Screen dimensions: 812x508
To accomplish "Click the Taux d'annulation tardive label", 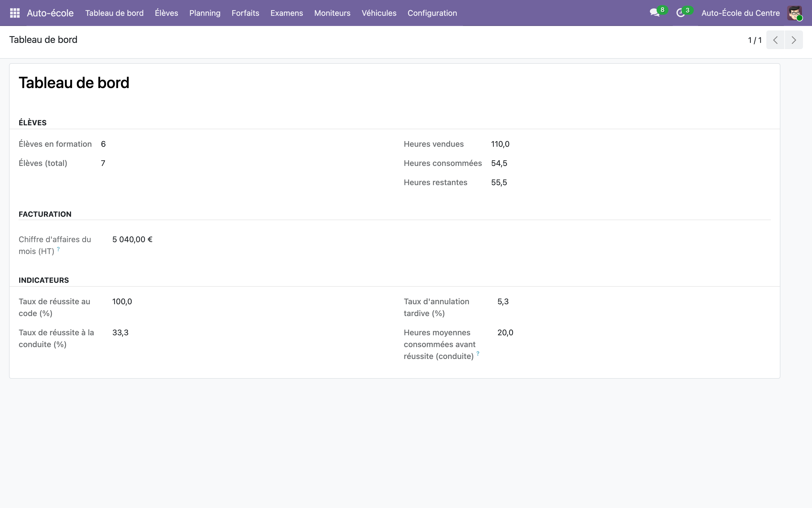I will tap(436, 307).
